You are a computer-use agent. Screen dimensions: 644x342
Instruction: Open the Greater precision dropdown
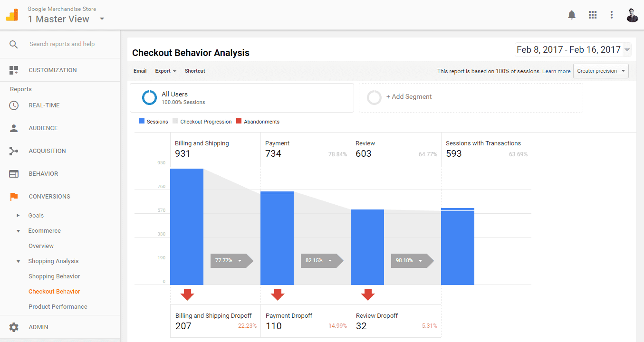click(600, 70)
